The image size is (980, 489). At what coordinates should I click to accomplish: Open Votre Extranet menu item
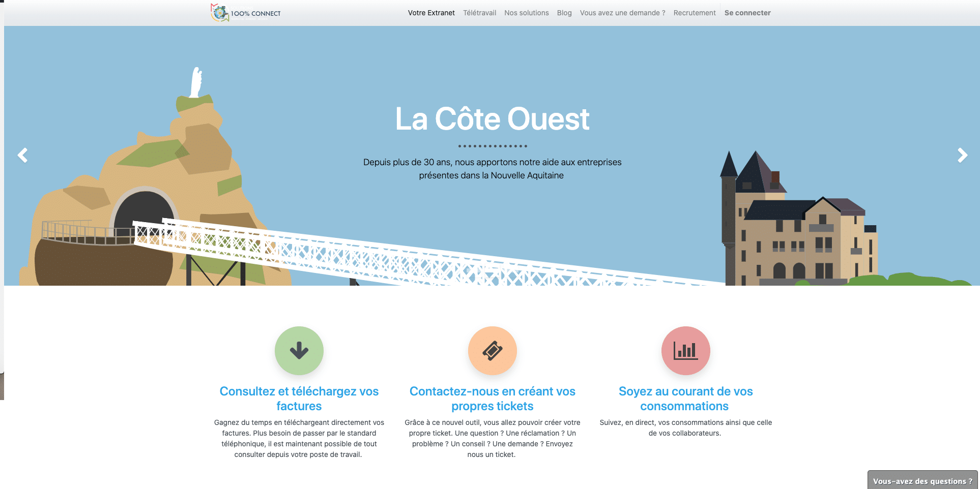[431, 13]
